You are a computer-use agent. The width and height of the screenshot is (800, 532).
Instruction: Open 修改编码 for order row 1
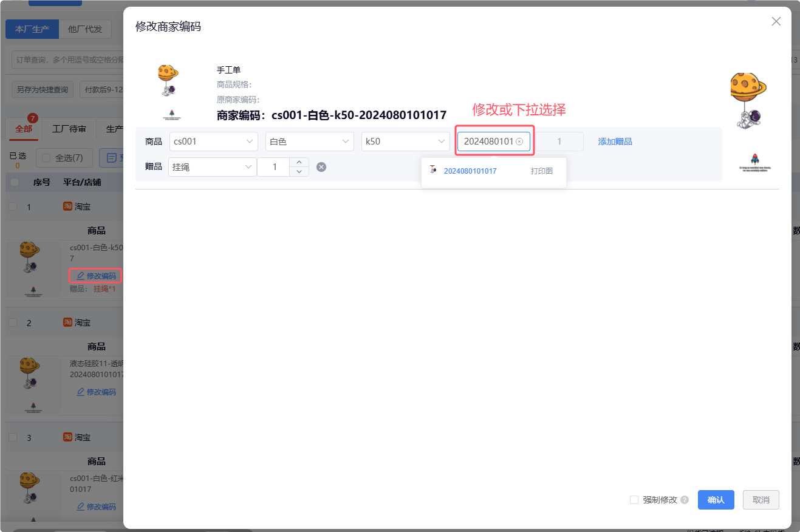tap(96, 276)
